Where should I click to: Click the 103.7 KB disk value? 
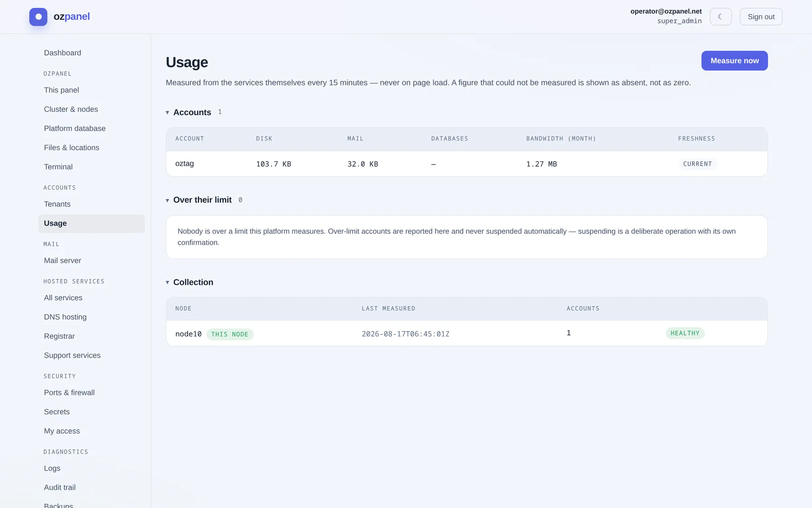(274, 164)
